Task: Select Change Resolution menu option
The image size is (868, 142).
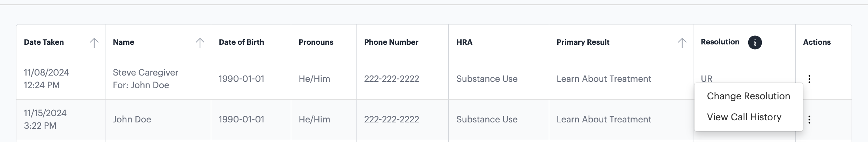Action: tap(748, 96)
